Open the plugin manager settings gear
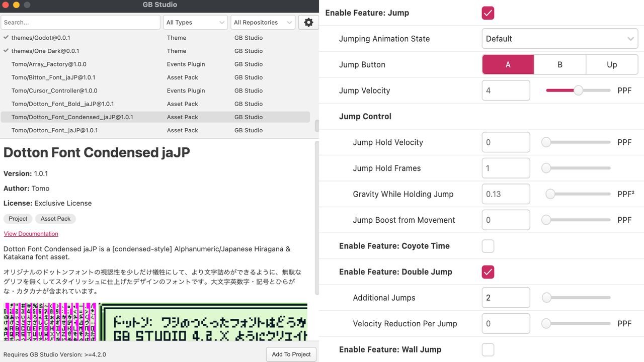644x362 pixels. [308, 22]
